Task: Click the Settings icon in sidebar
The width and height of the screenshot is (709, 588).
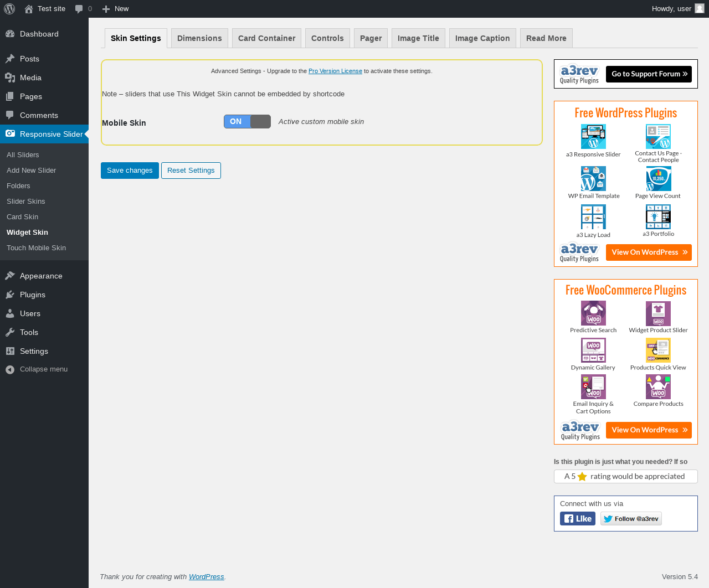Action: pos(10,351)
